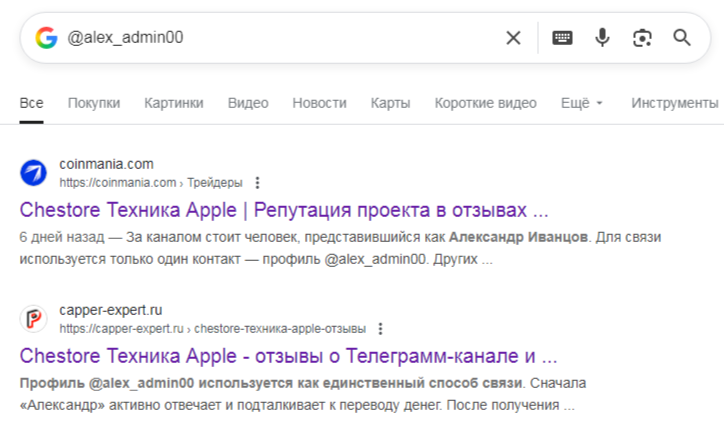Expand the Ещё more filters dropdown

click(582, 103)
